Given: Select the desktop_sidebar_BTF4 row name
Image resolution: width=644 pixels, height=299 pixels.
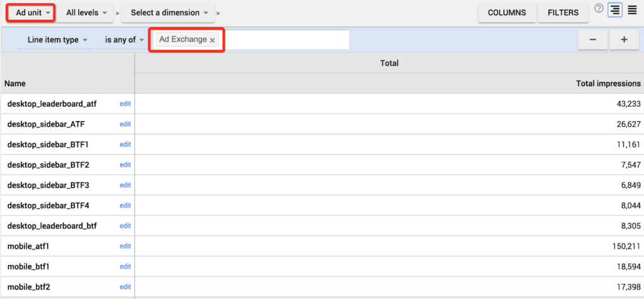Looking at the screenshot, I should click(48, 205).
